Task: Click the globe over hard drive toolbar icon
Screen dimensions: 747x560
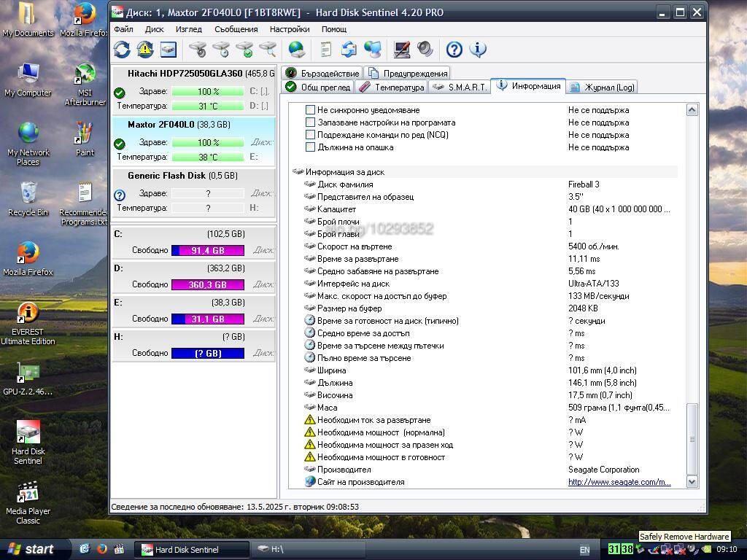Action: tap(297, 49)
